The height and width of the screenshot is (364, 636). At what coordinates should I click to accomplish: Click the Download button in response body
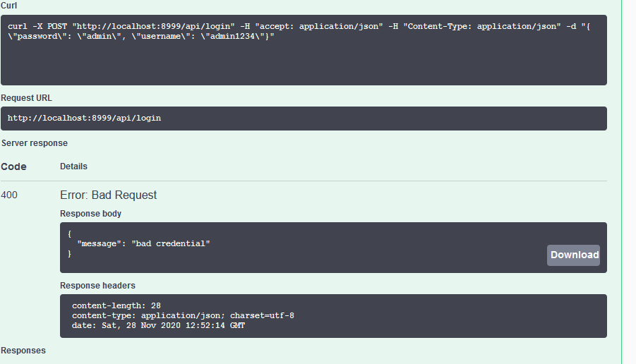pyautogui.click(x=573, y=255)
